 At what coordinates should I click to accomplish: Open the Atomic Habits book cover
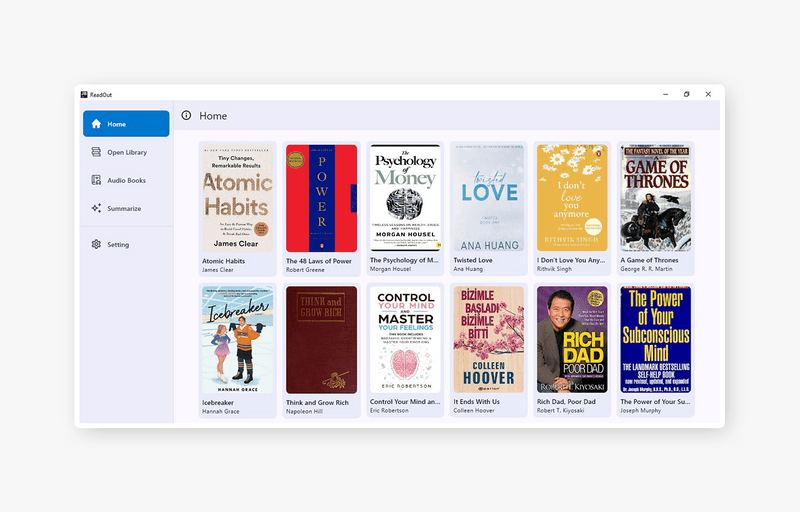238,198
